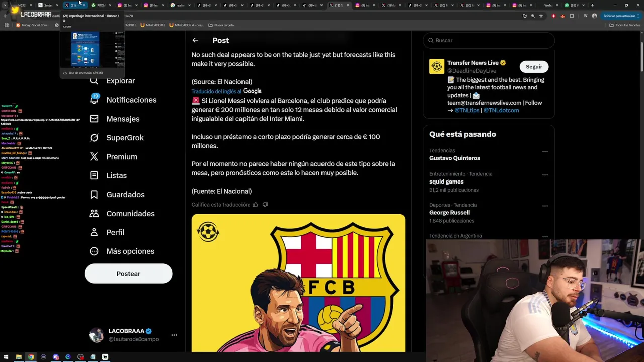This screenshot has height=362, width=644.
Task: Click the @DeadlineDayLive handle
Action: (471, 71)
